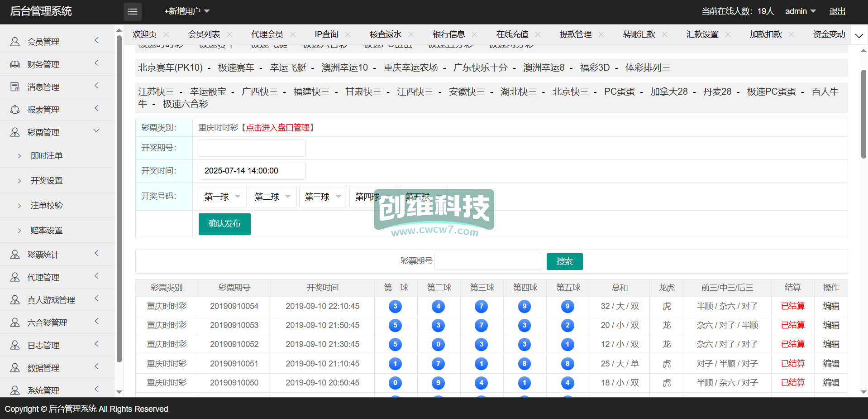Click the 彩票期号 search input

pos(488,261)
